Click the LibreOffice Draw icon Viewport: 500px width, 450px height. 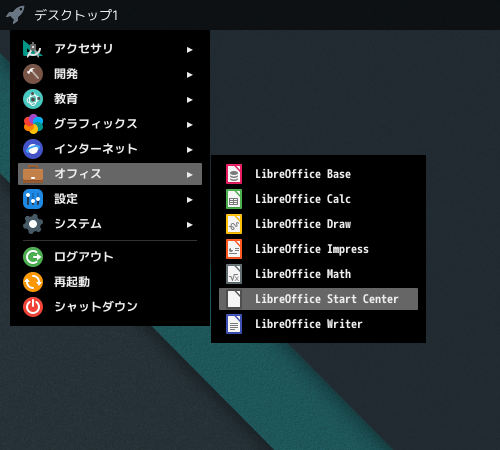pyautogui.click(x=234, y=224)
